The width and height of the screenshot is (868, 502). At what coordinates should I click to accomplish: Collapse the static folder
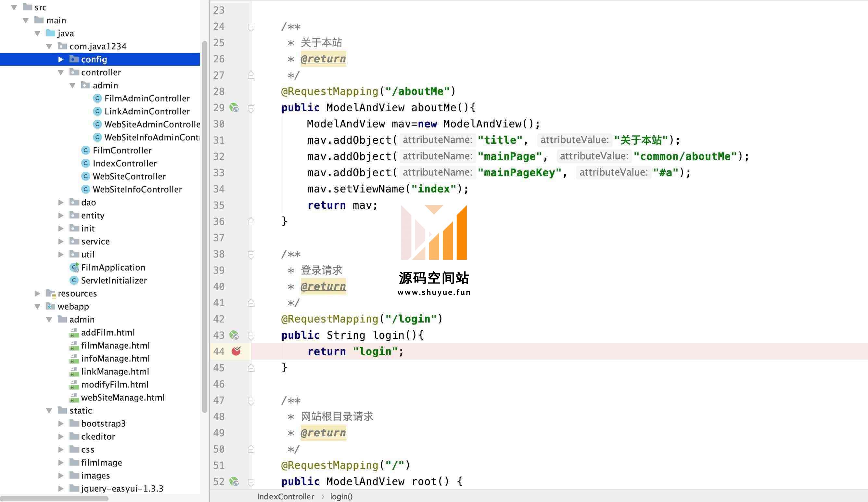coord(49,411)
